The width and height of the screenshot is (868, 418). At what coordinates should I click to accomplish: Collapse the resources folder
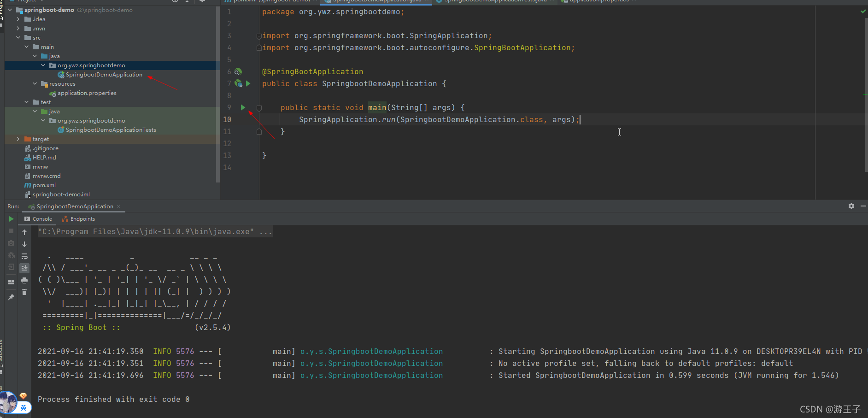pos(35,83)
